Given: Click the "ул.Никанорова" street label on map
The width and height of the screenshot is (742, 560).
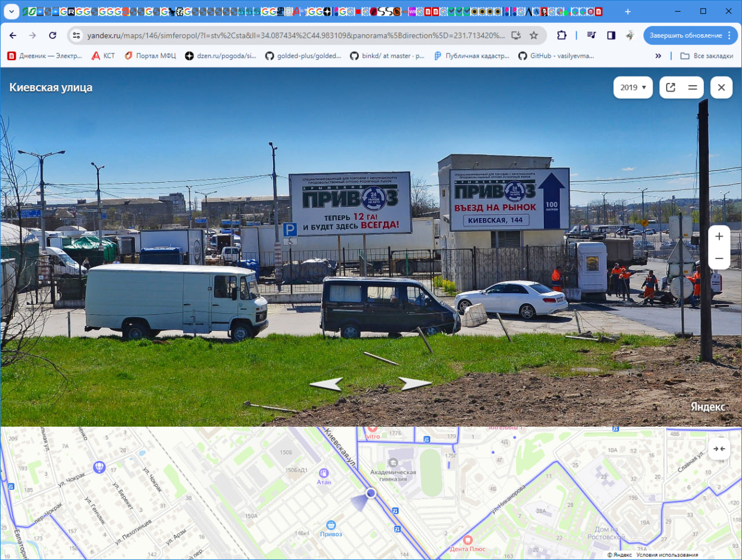Looking at the screenshot, I should (x=508, y=499).
